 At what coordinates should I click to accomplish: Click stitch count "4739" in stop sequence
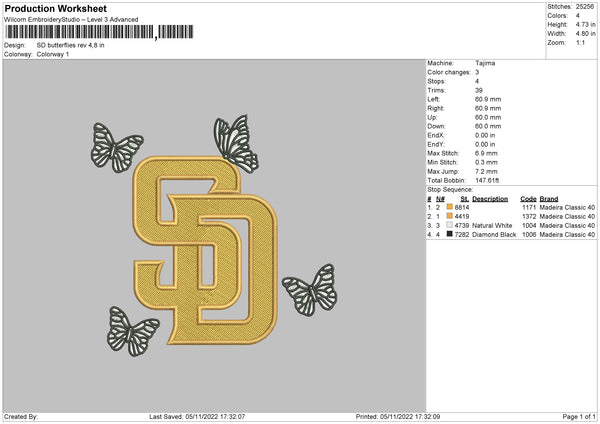(462, 225)
